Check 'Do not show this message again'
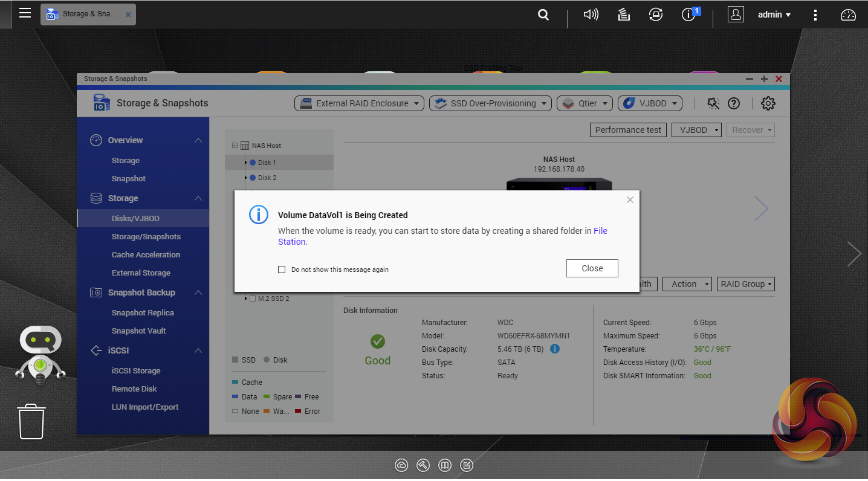This screenshot has width=868, height=481. tap(282, 270)
